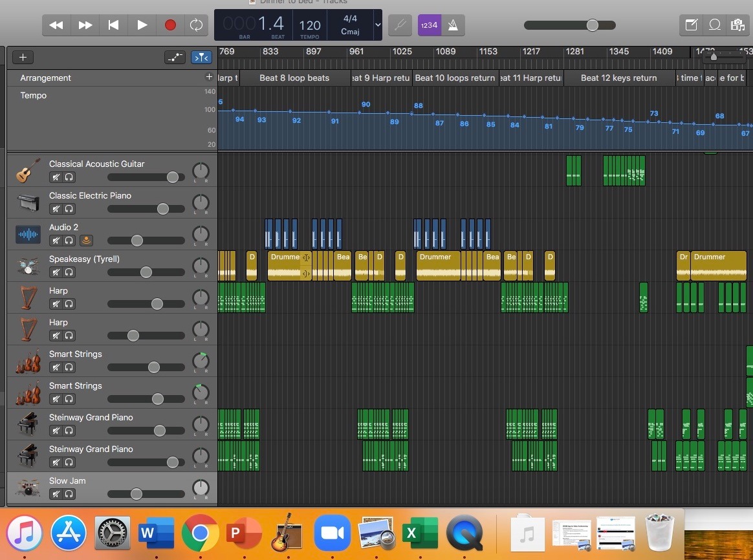Open the Notepad panel
This screenshot has width=753, height=560.
coord(691,25)
